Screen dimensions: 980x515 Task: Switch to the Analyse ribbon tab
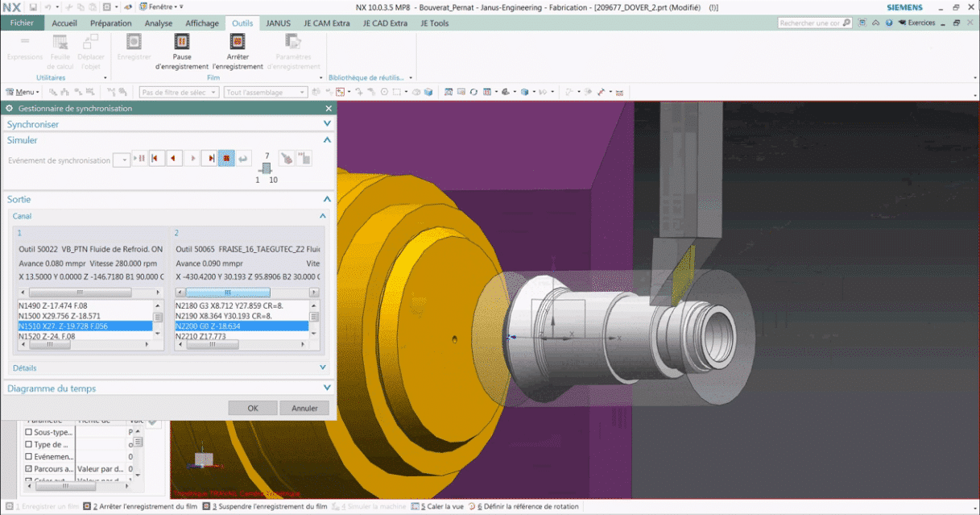pos(159,23)
